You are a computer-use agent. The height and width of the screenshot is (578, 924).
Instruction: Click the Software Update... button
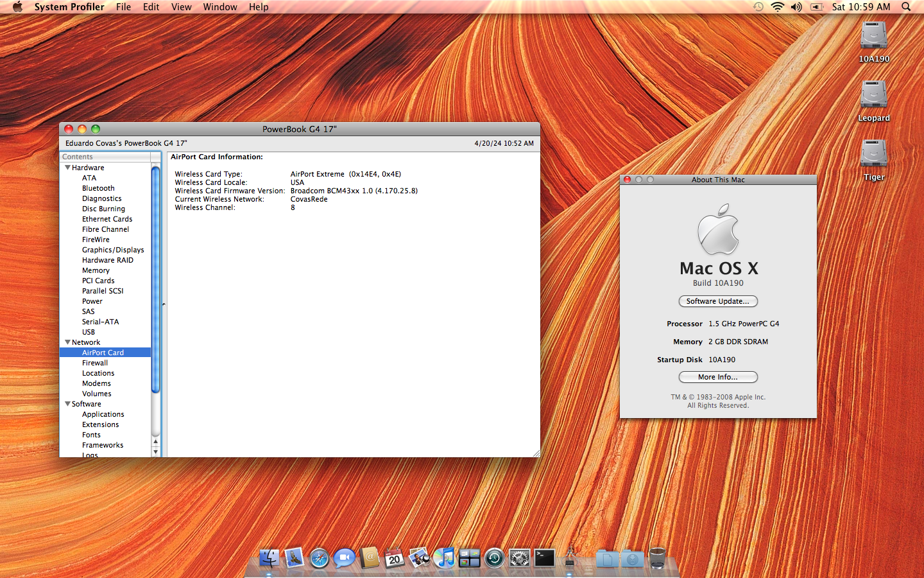click(x=718, y=301)
